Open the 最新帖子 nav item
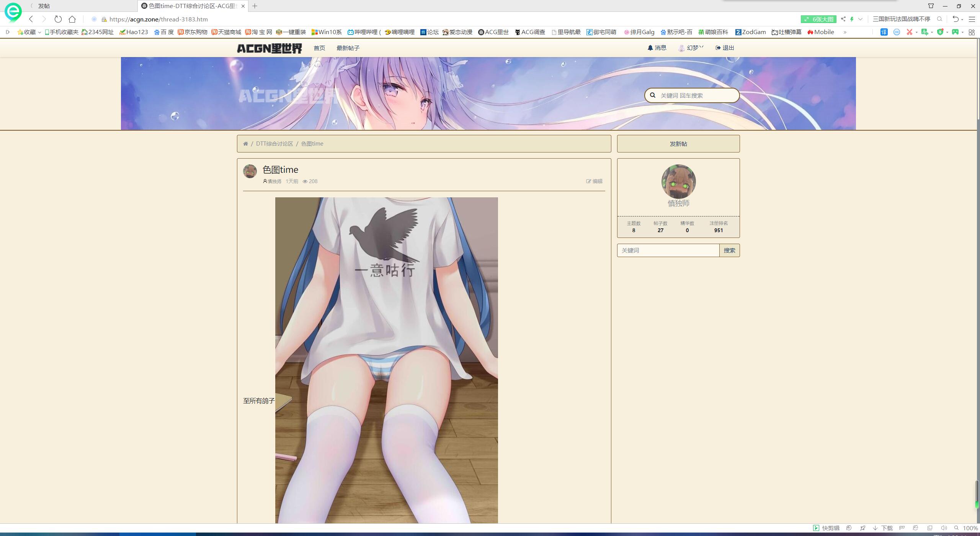 coord(348,48)
